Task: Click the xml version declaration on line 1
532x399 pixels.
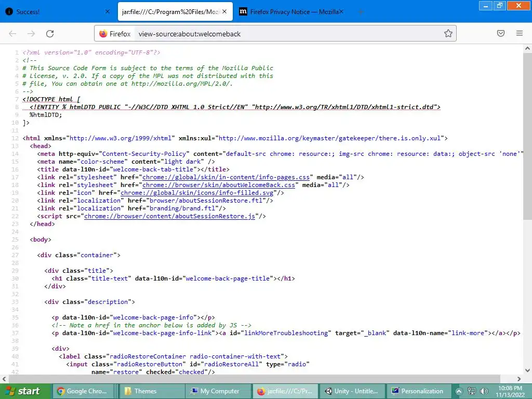Action: (x=91, y=52)
